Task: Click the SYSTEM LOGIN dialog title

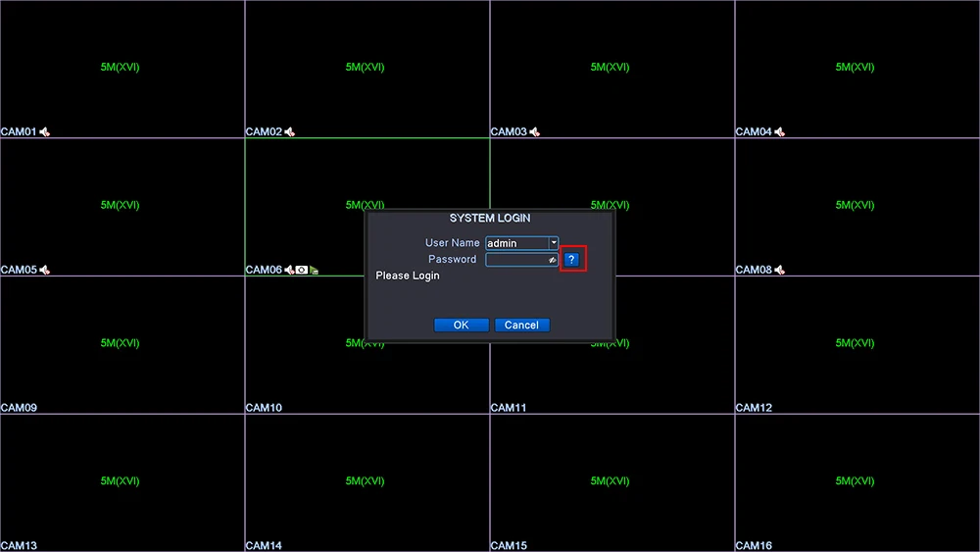Action: 490,219
